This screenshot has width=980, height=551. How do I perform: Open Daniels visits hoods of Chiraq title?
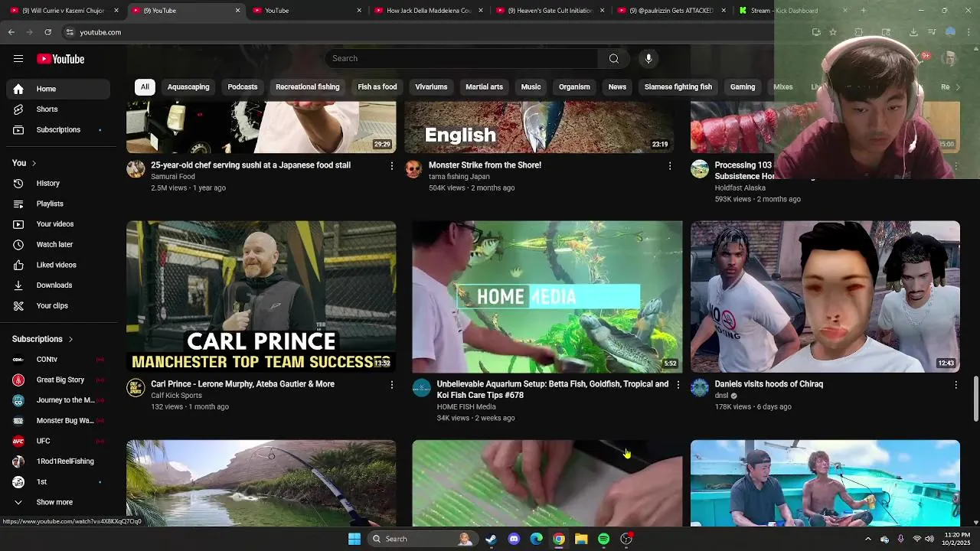pos(769,384)
